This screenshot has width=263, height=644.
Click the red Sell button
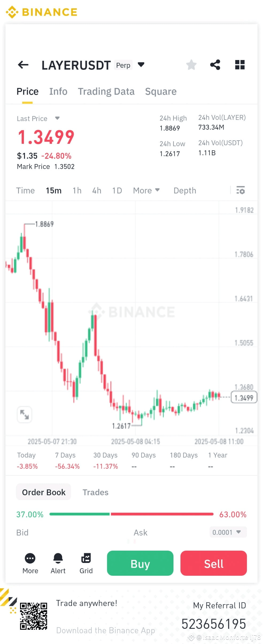click(x=214, y=563)
